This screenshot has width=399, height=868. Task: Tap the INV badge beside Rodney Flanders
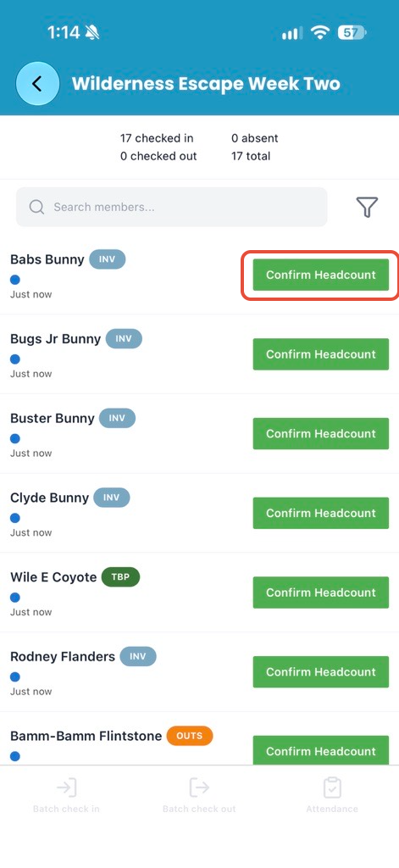click(138, 657)
